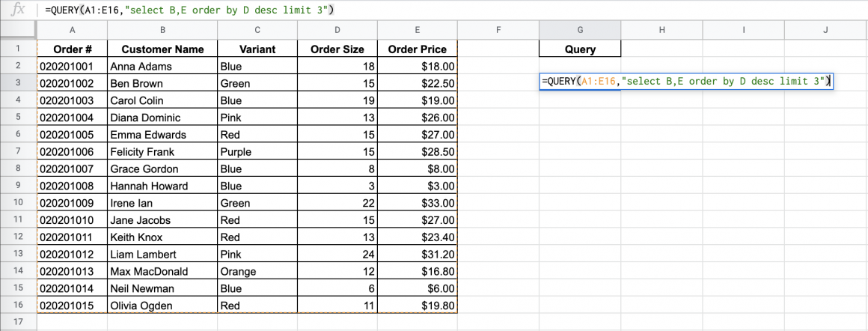This screenshot has width=868, height=331.
Task: Click the Query header cell
Action: pyautogui.click(x=580, y=49)
